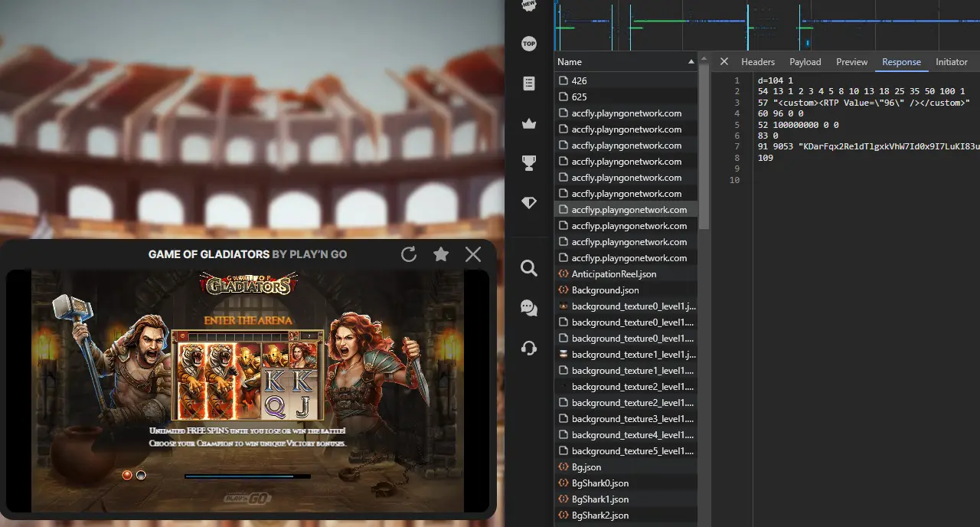
Task: Click the JSON icon beside Bg.json
Action: (x=563, y=466)
